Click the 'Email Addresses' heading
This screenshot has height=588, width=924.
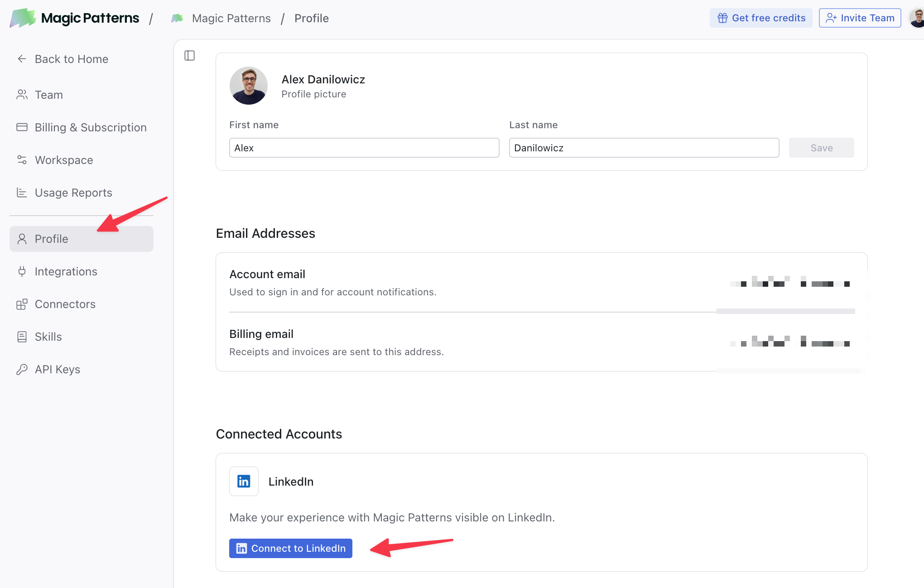pyautogui.click(x=265, y=233)
